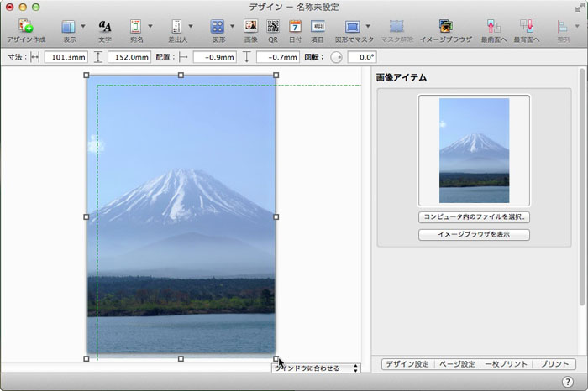Add a QR code via the QR icon
This screenshot has width=588, height=391.
tap(273, 27)
